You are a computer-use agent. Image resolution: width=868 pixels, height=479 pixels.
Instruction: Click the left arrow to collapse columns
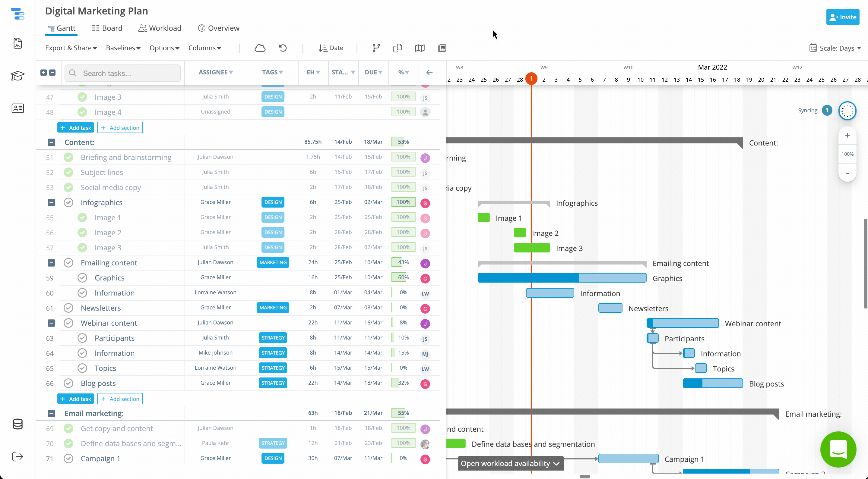pyautogui.click(x=429, y=72)
